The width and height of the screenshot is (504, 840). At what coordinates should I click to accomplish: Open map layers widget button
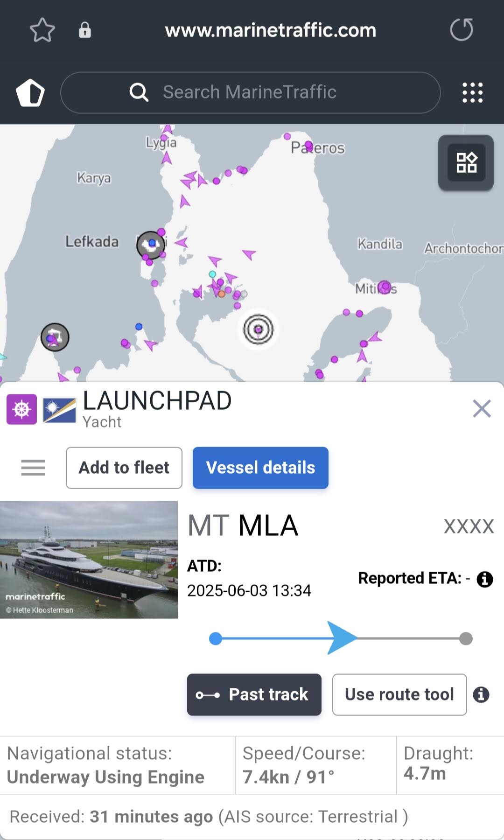[x=466, y=163]
